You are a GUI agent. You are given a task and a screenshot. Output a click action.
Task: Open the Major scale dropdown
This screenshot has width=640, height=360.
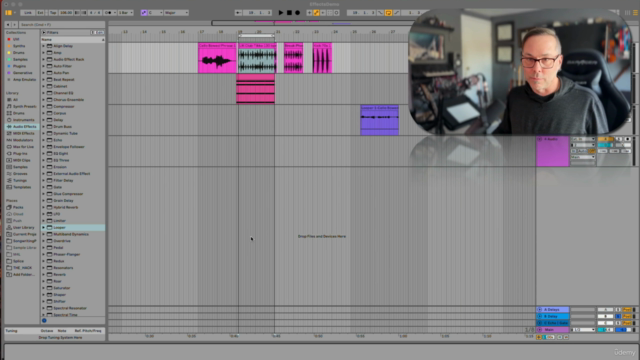(x=176, y=13)
